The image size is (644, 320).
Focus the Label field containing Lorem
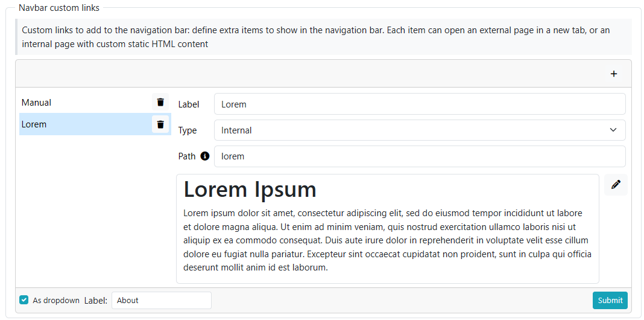[x=419, y=104]
